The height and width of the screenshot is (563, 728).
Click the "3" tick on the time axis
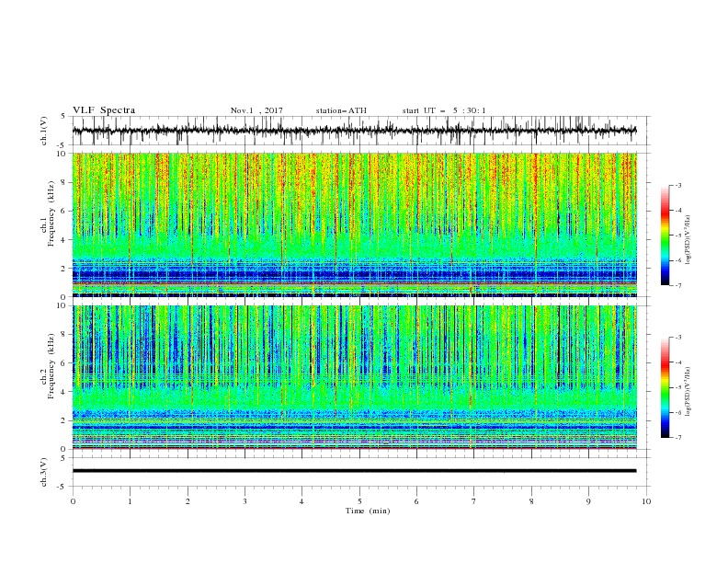coord(245,501)
